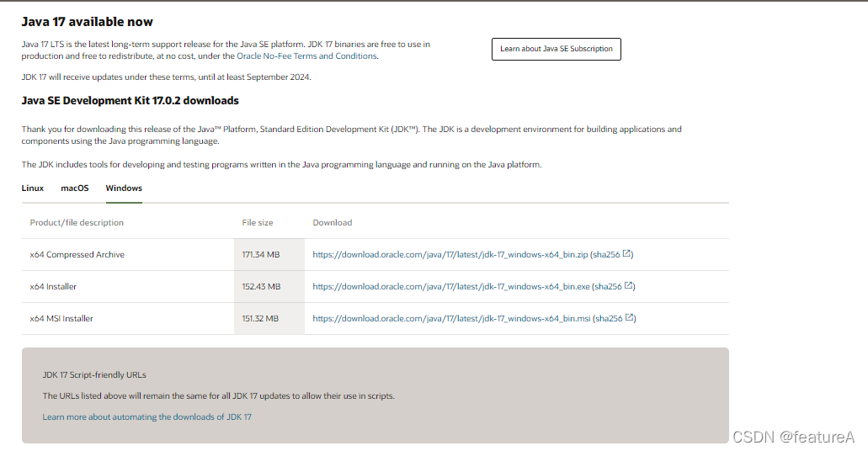The image size is (868, 451).
Task: Open Oracle No-Fee Terms and Conditions link
Action: tap(306, 56)
